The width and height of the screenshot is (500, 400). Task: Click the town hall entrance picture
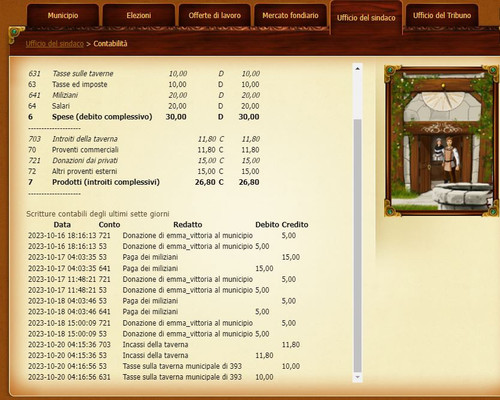[442, 141]
